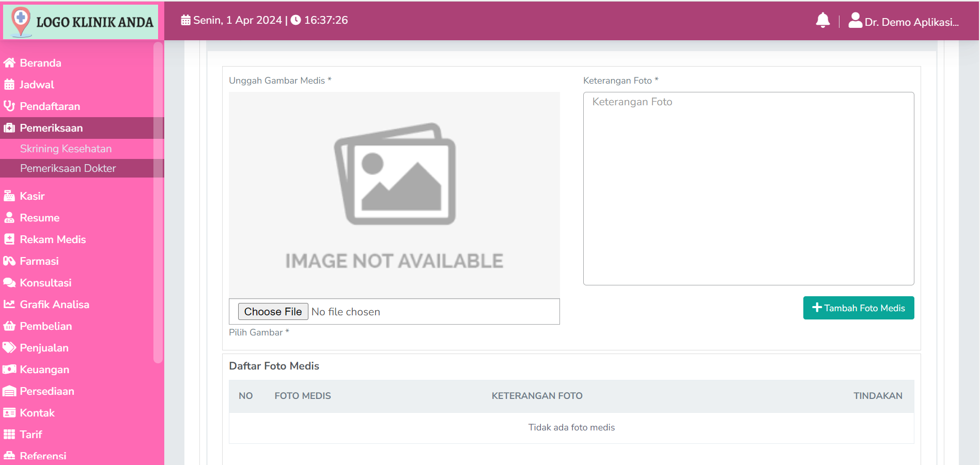Click the Tambah Foto Medis button
The image size is (980, 465).
(858, 308)
